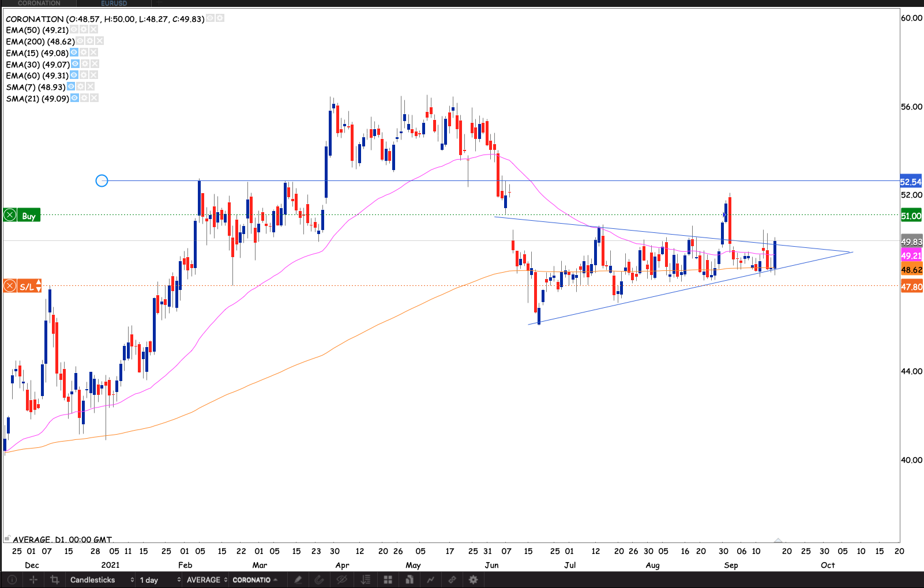The image size is (924, 588).
Task: Open the 1 day timeframe dropdown
Action: tap(159, 580)
